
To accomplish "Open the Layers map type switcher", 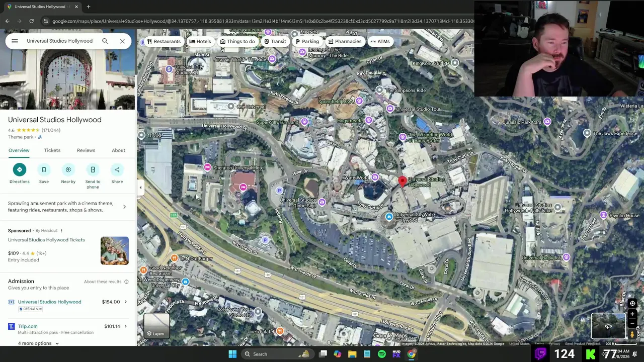I will pyautogui.click(x=156, y=326).
